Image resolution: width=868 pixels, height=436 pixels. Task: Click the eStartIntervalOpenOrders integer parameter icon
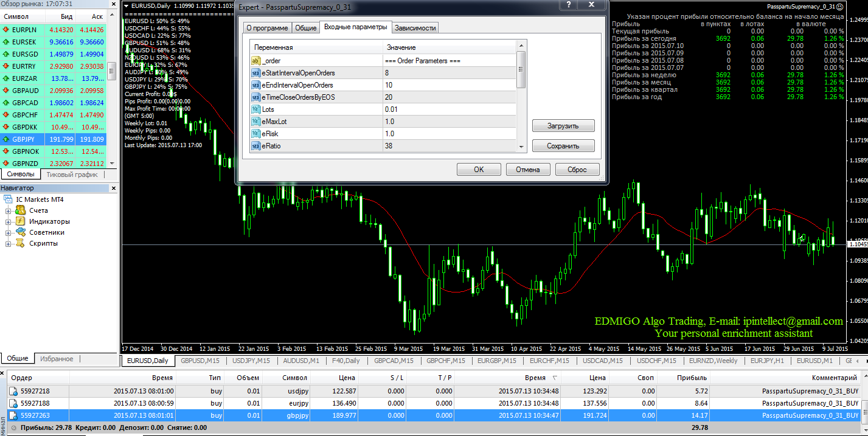point(255,73)
